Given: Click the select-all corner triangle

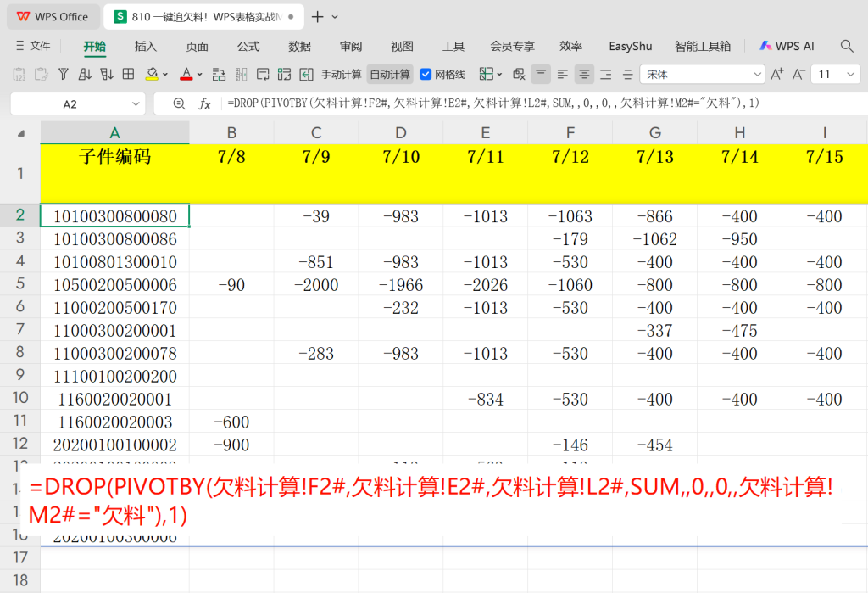Looking at the screenshot, I should (x=21, y=133).
